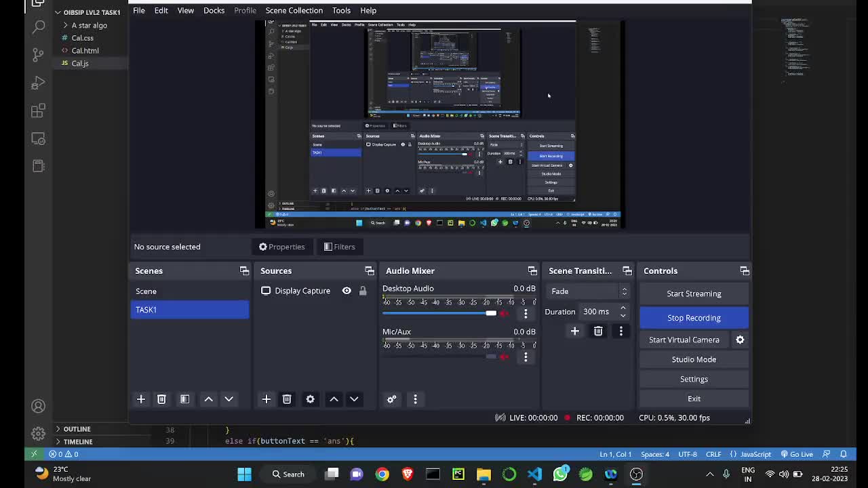Remove selected scene with trash icon
868x488 pixels.
pyautogui.click(x=161, y=399)
